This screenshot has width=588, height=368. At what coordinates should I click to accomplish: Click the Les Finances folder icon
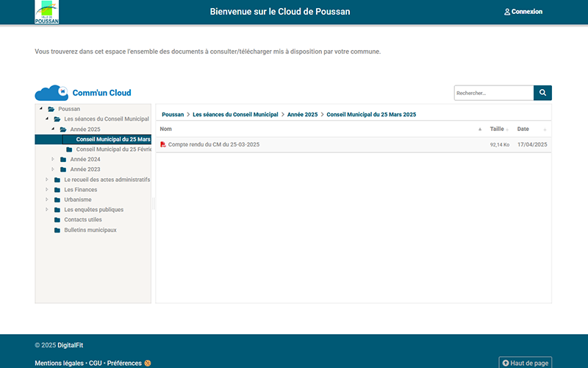coord(57,190)
